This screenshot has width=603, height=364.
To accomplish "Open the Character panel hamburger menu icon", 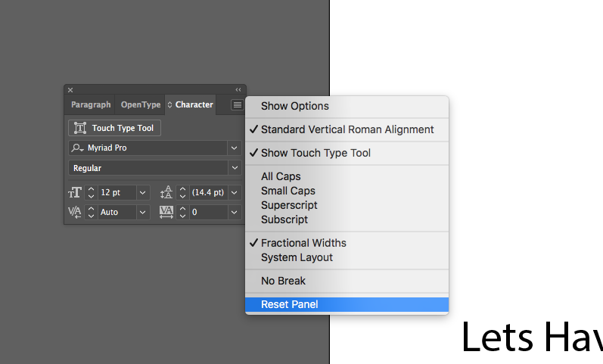I will coord(238,104).
